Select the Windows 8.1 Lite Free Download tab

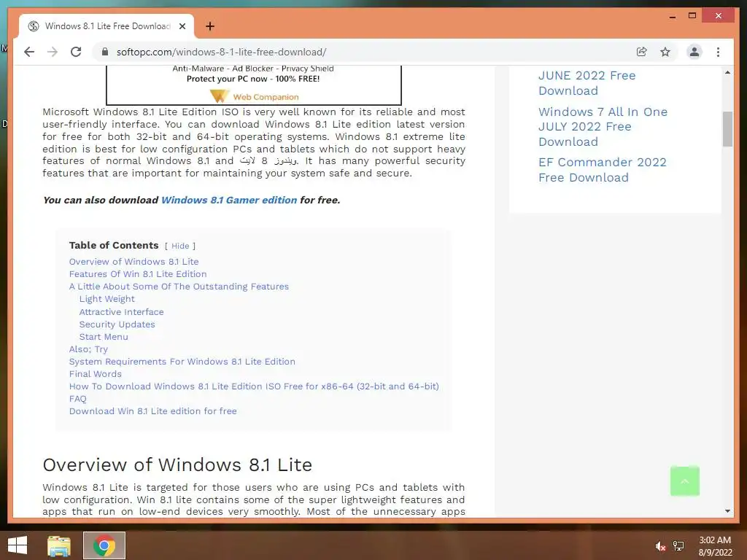tap(107, 26)
